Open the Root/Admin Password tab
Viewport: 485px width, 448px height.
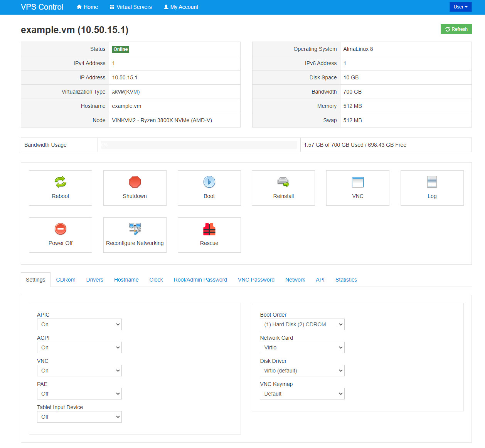tap(200, 280)
